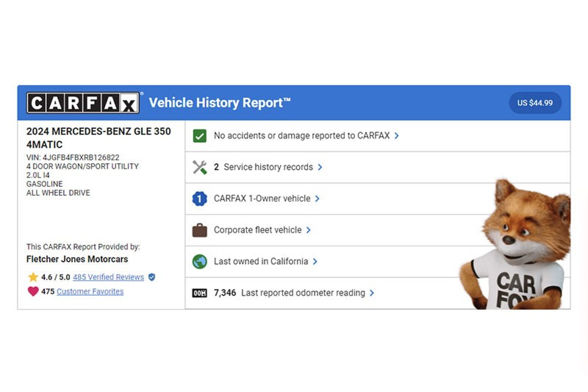Image resolution: width=588 pixels, height=392 pixels.
Task: Click 'Last reported odometer reading' text
Action: 303,293
